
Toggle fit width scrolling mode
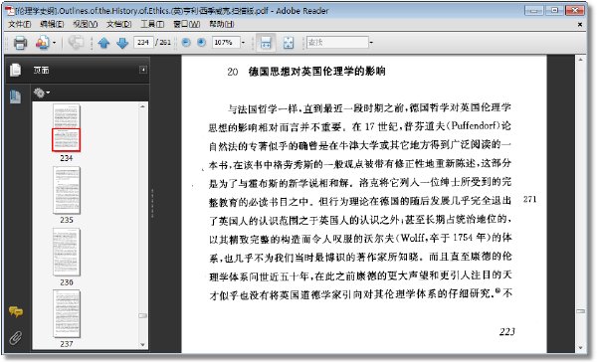[x=266, y=42]
